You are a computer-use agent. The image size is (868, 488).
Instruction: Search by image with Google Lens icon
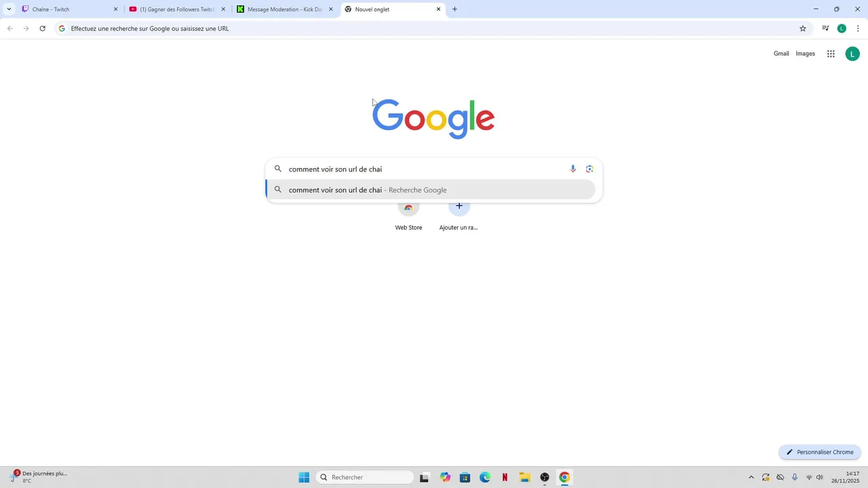click(589, 169)
